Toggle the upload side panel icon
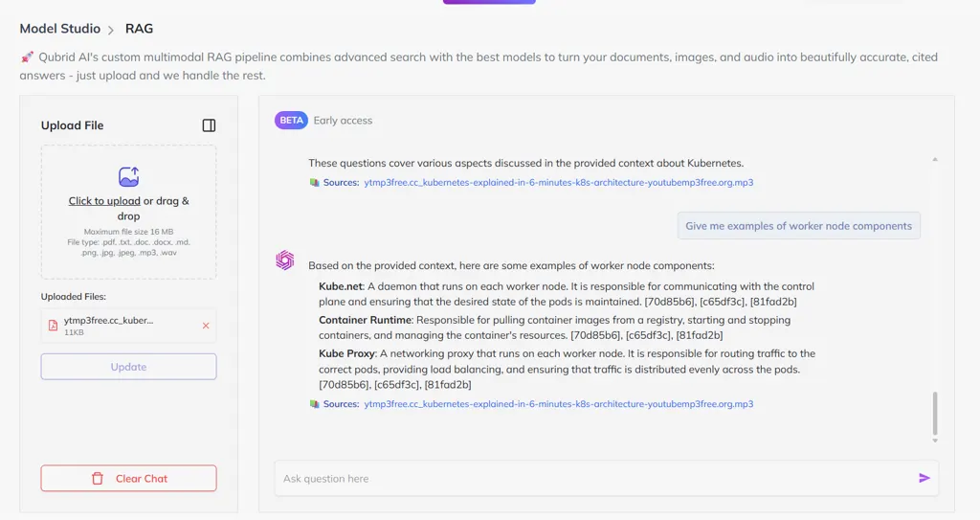Screen dimensions: 980x520 tap(209, 125)
